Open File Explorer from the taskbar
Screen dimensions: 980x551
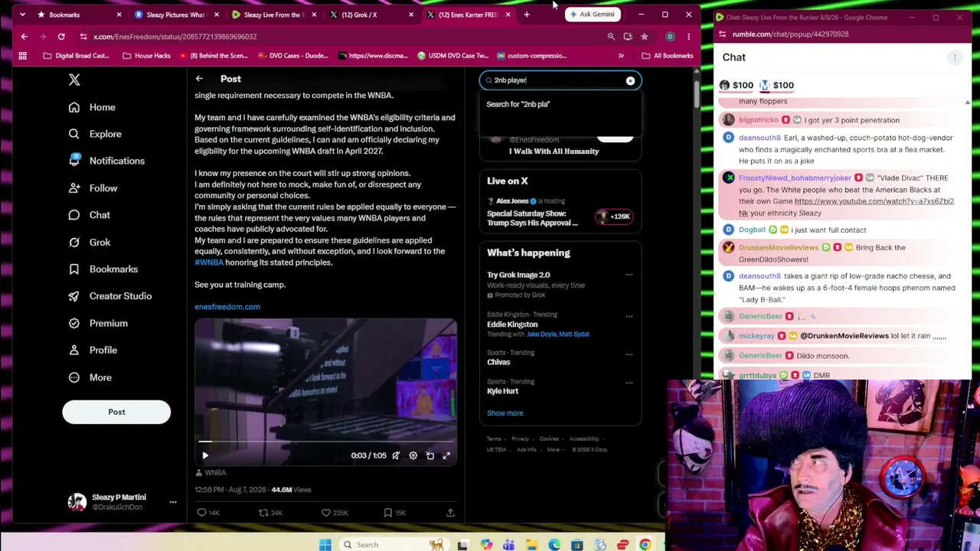click(x=531, y=545)
